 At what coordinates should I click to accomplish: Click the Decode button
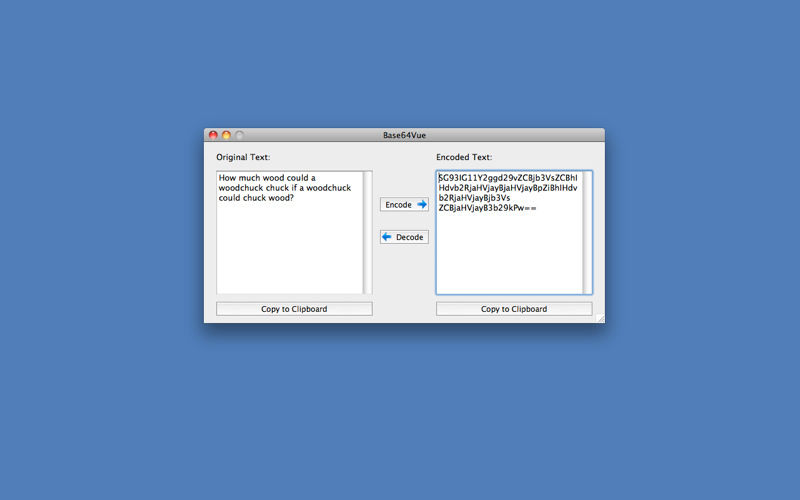[404, 237]
